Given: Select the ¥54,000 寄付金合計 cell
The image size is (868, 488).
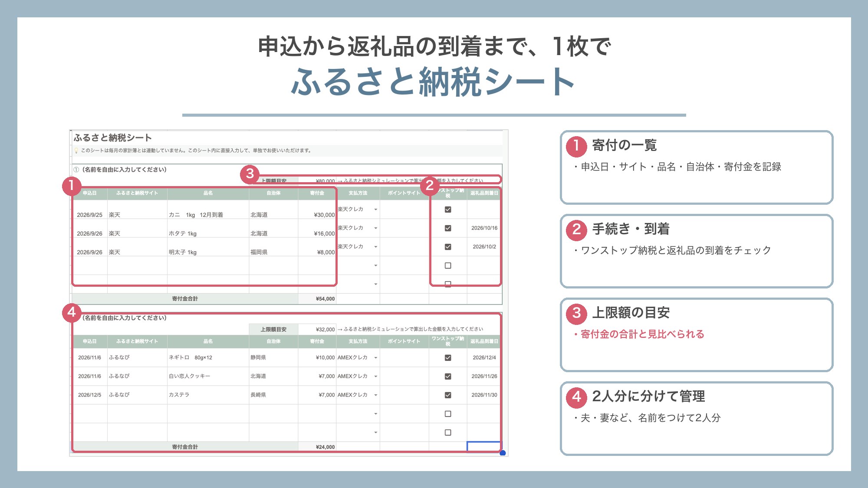Looking at the screenshot, I should 317,299.
